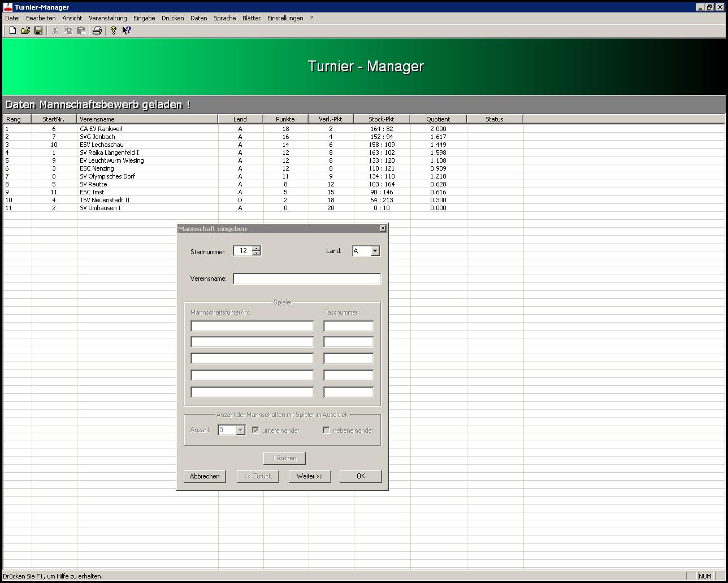Viewport: 728px width, 583px height.
Task: Open the Eingabe menu
Action: pyautogui.click(x=144, y=18)
